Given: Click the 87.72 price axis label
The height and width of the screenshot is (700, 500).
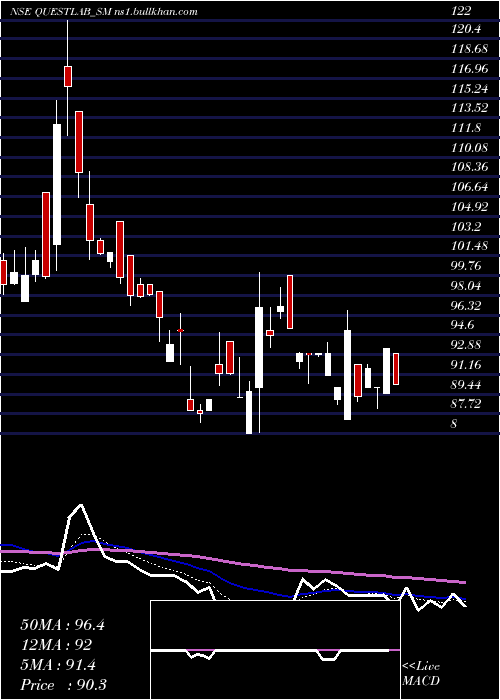Looking at the screenshot, I should 467,404.
